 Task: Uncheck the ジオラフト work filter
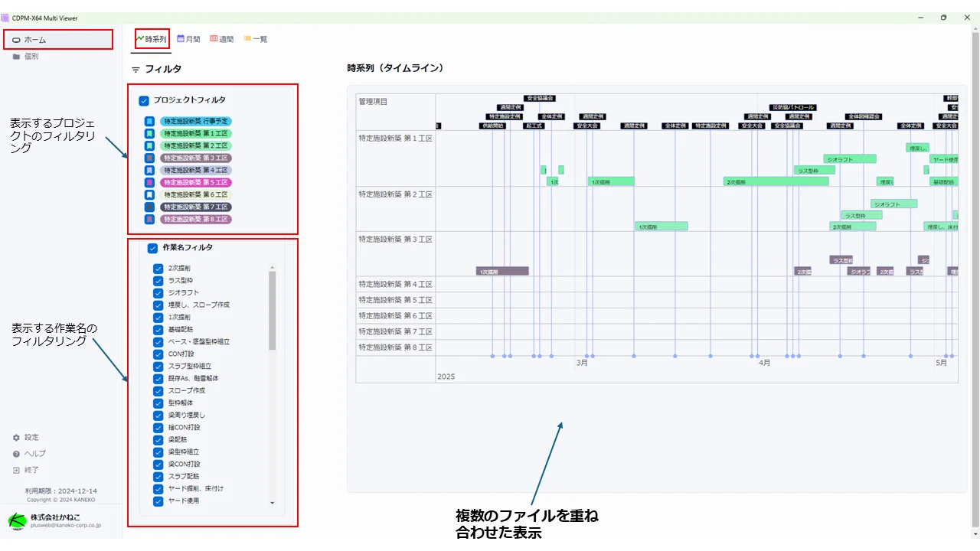click(x=158, y=293)
